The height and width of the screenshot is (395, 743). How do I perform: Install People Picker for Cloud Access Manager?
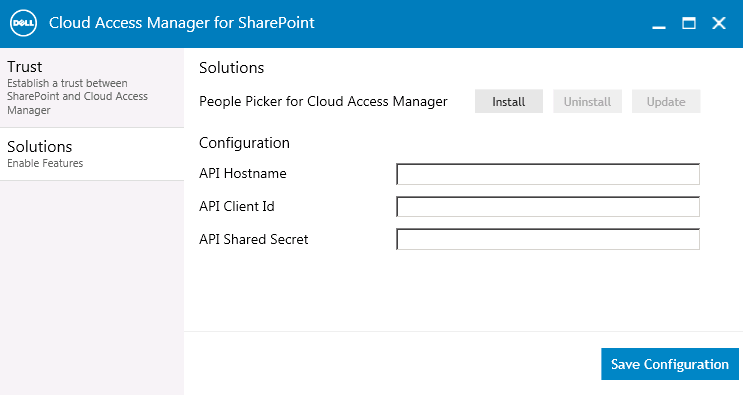[x=508, y=101]
